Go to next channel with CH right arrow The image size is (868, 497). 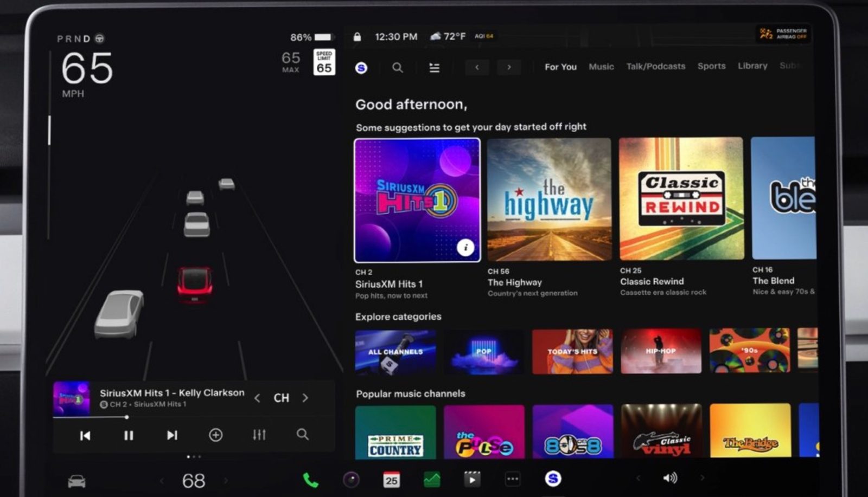[x=305, y=398]
